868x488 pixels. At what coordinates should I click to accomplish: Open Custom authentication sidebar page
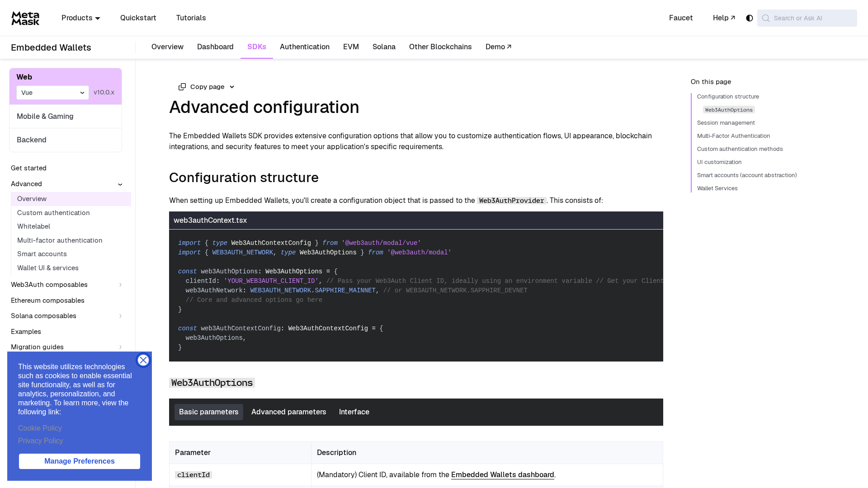pos(53,213)
